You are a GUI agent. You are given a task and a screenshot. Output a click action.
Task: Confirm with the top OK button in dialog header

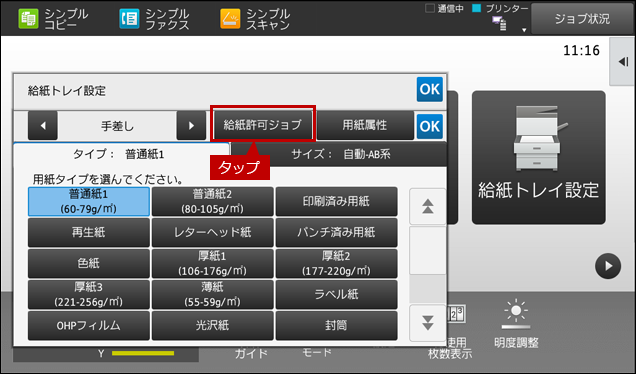click(430, 89)
